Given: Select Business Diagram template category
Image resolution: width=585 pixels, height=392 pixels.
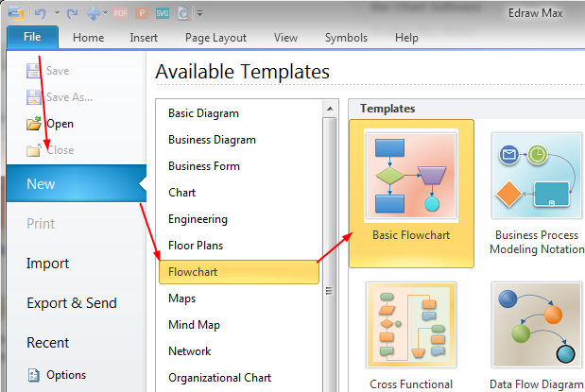Looking at the screenshot, I should click(212, 140).
